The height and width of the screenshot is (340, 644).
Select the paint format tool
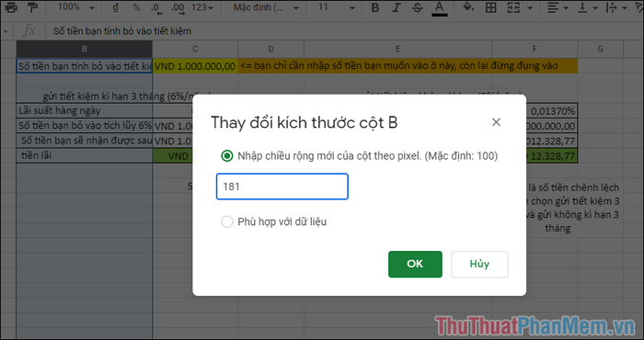pos(32,7)
